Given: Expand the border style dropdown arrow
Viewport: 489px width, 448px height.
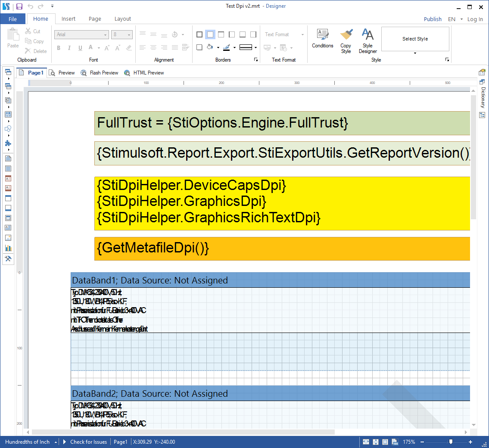Looking at the screenshot, I should 256,48.
